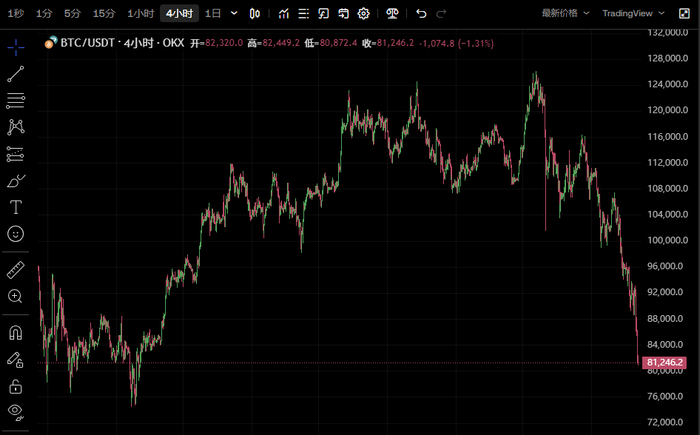Image resolution: width=700 pixels, height=435 pixels.
Task: Expand more timeframes dropdown arrow
Action: (234, 14)
